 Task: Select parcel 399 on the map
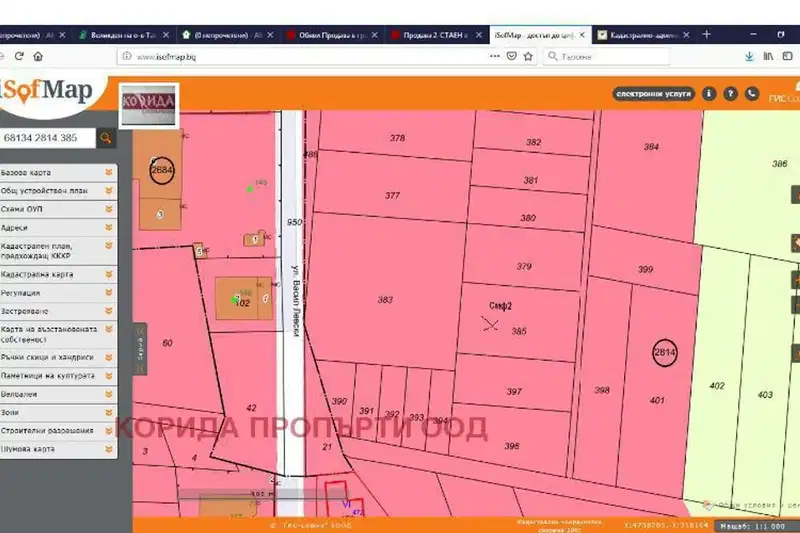645,269
